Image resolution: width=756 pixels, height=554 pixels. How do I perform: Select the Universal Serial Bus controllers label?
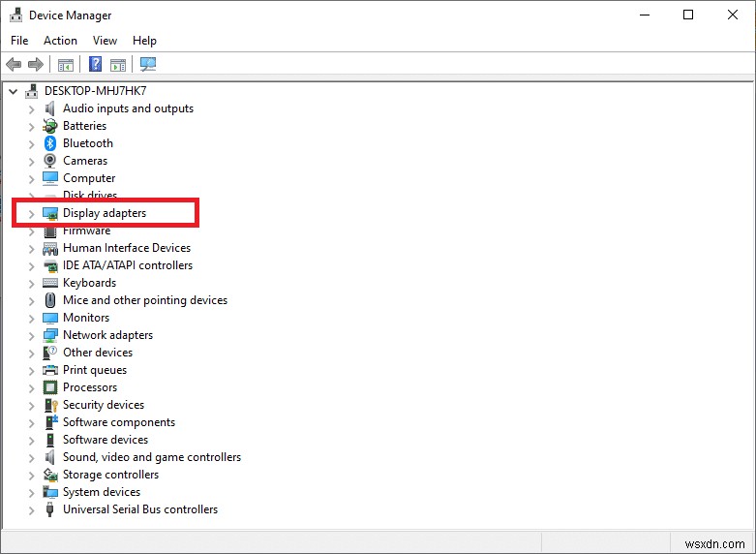[140, 509]
